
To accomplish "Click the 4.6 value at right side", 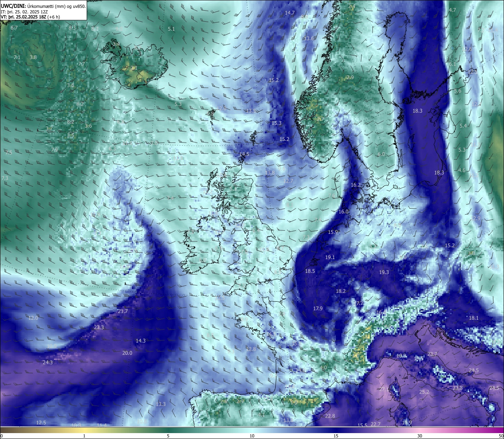I will [x=462, y=170].
